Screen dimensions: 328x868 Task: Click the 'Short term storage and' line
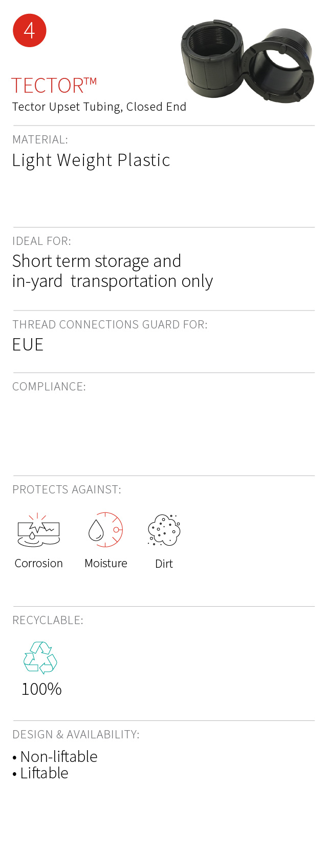point(97,261)
